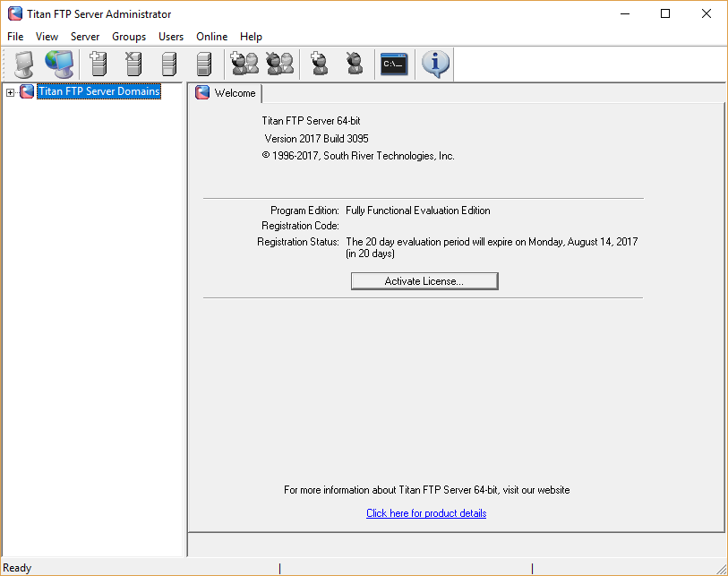Image resolution: width=728 pixels, height=576 pixels.
Task: Click the Activate License button
Action: click(x=424, y=281)
